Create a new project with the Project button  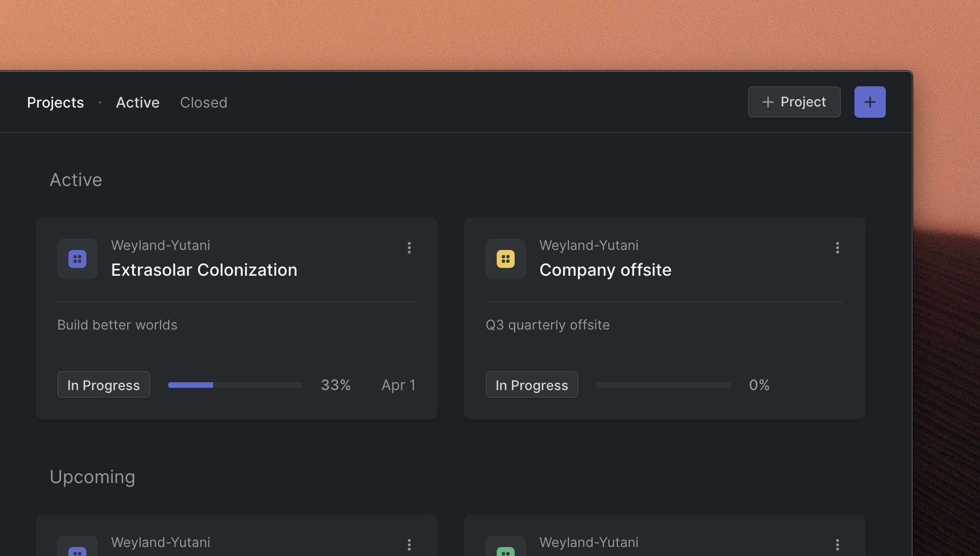pyautogui.click(x=794, y=102)
